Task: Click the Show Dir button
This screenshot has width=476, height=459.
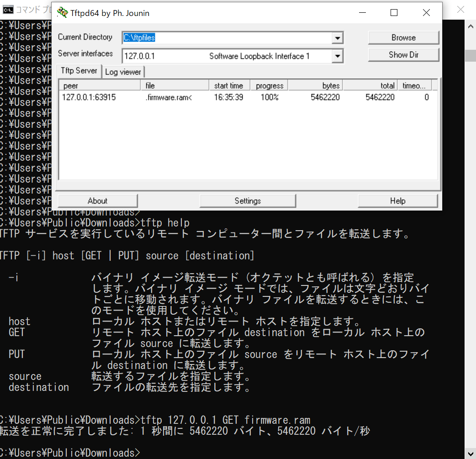Action: pos(403,54)
